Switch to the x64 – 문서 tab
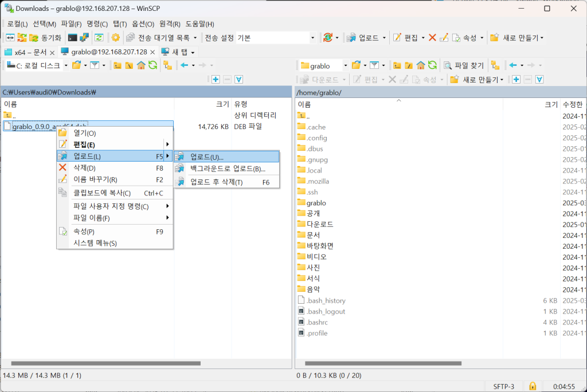 [x=25, y=52]
